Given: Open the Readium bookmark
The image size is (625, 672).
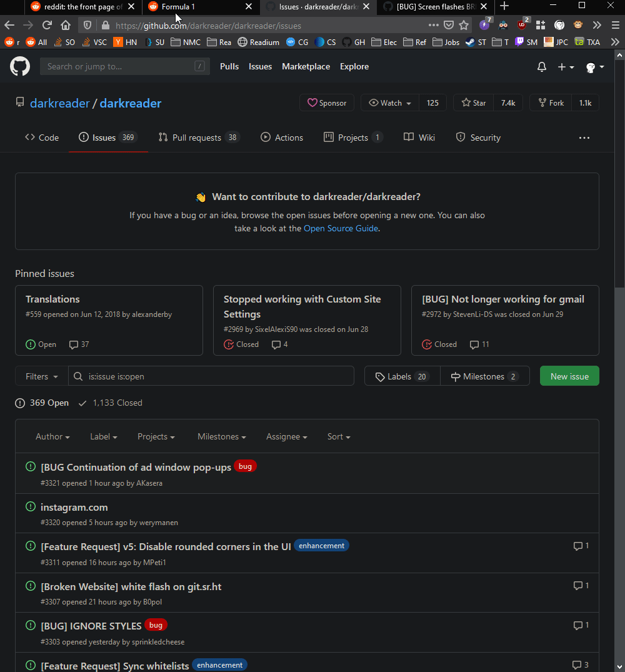Looking at the screenshot, I should tap(258, 42).
